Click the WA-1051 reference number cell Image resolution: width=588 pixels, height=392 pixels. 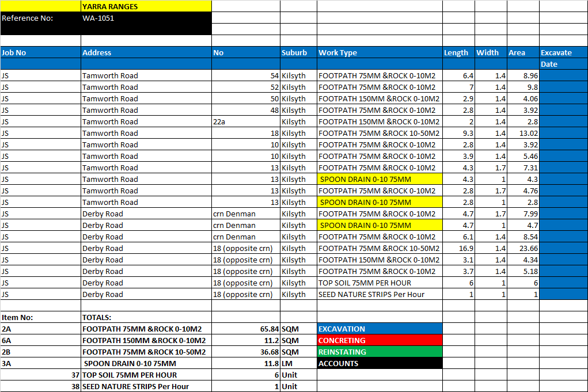pyautogui.click(x=146, y=18)
